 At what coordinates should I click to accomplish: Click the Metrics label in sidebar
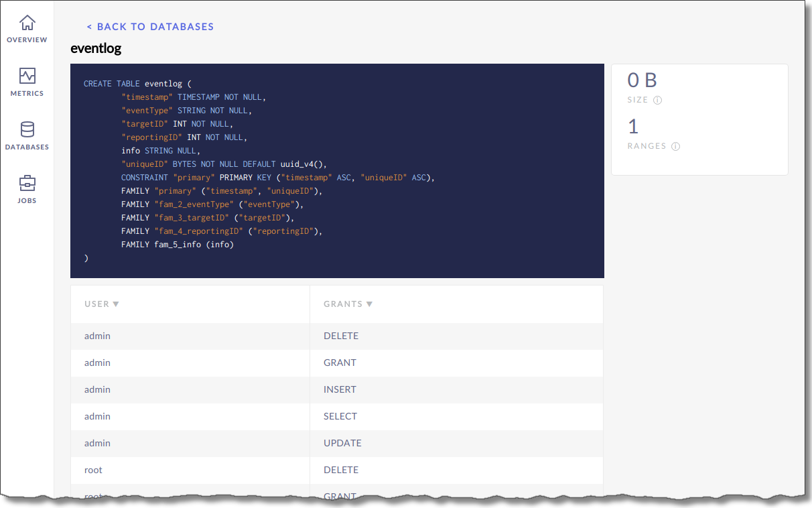pyautogui.click(x=27, y=93)
